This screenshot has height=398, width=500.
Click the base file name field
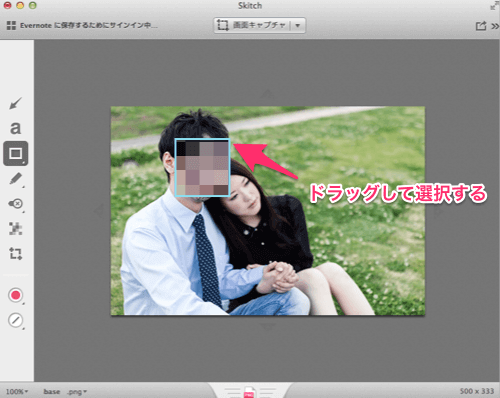tap(52, 391)
